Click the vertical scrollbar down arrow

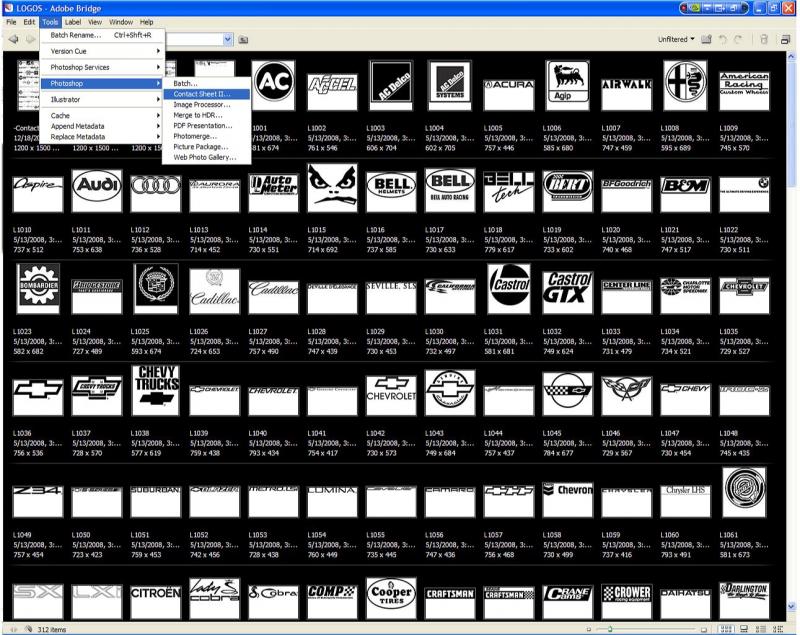[x=791, y=606]
